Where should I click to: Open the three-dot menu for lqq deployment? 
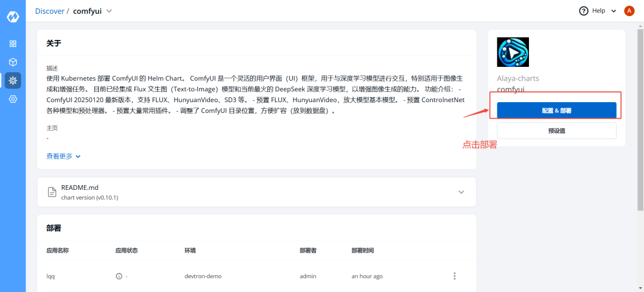point(454,276)
